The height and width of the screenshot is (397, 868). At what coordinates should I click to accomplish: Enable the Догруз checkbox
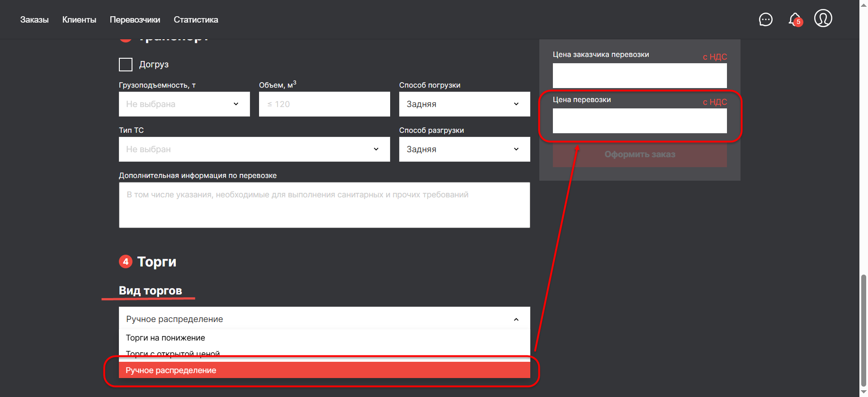(126, 65)
